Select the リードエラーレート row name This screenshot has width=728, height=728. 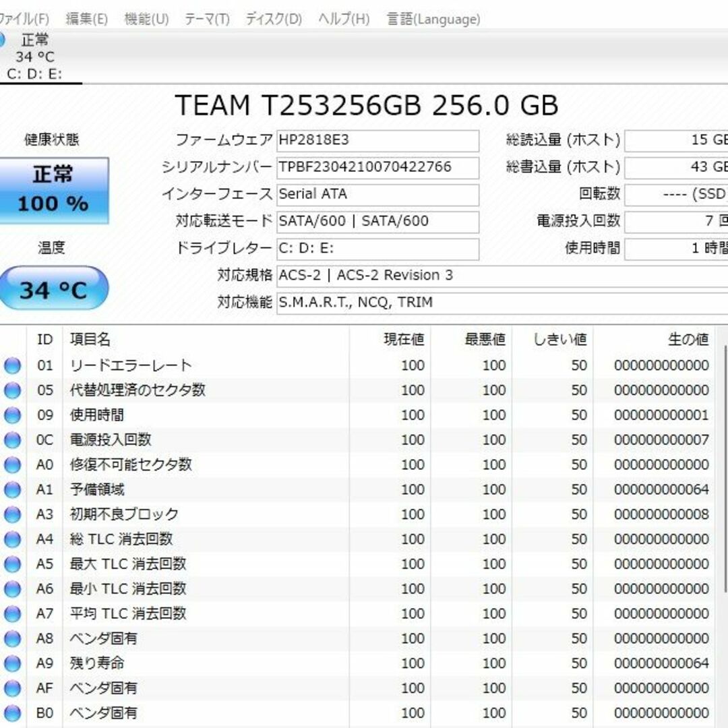point(131,365)
